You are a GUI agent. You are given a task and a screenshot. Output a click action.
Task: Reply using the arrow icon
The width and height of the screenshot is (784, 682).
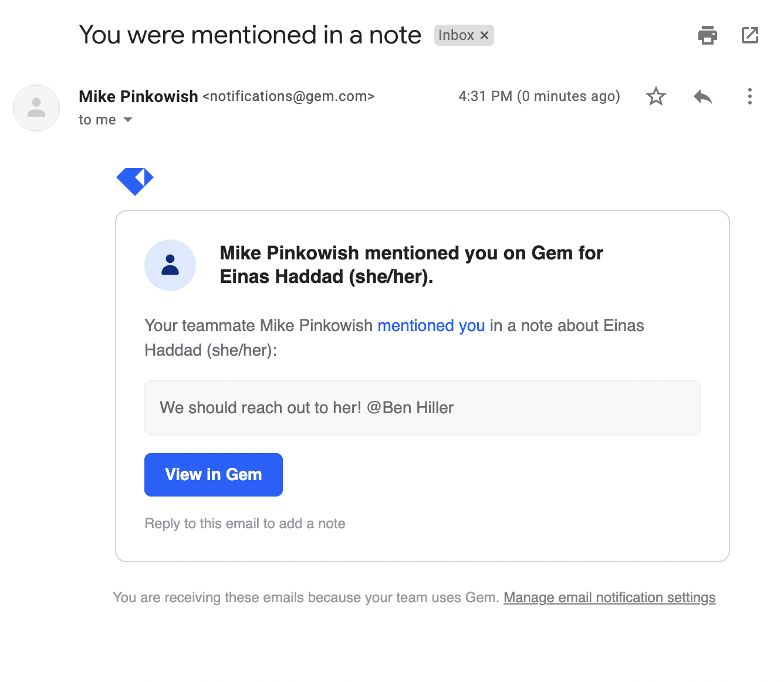703,96
